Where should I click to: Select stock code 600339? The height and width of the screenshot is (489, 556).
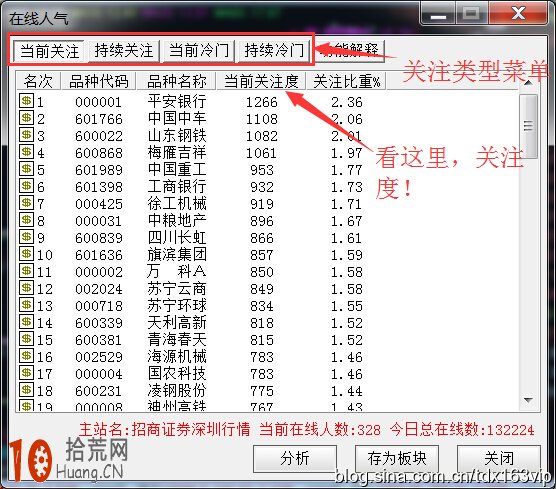[99, 323]
